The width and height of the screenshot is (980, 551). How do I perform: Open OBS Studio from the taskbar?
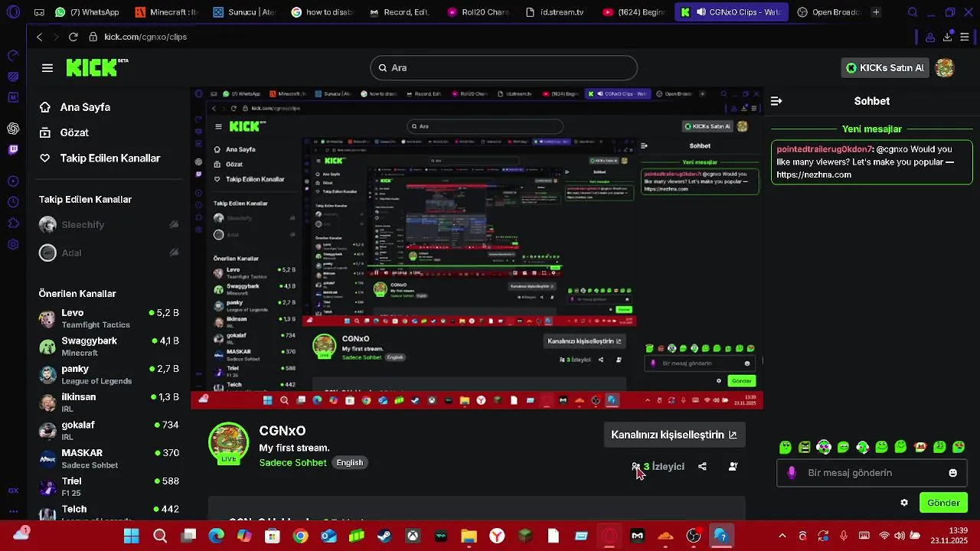[x=694, y=536]
